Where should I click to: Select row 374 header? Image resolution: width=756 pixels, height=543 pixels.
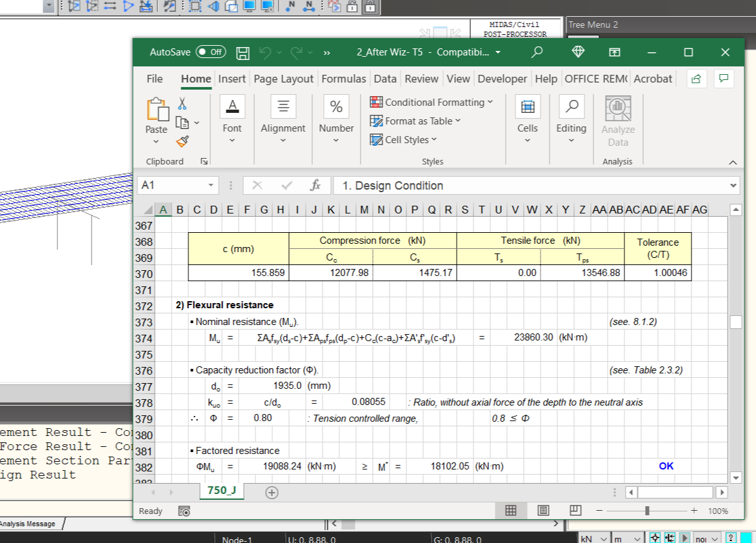(144, 339)
